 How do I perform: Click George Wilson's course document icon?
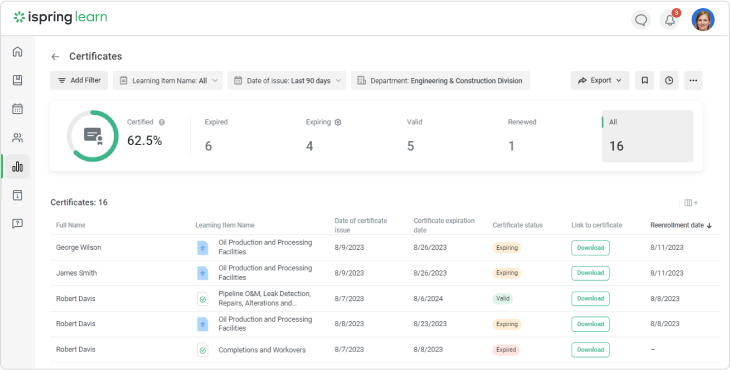pos(203,248)
